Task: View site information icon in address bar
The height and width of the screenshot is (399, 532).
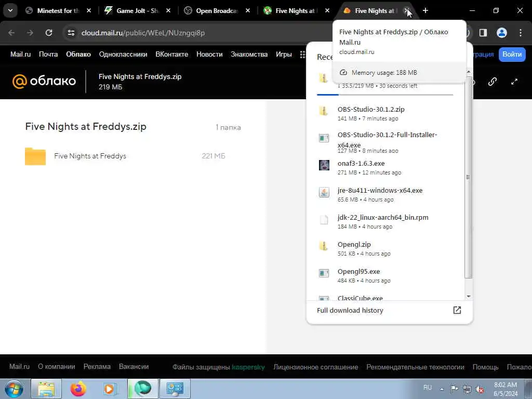Action: [71, 33]
